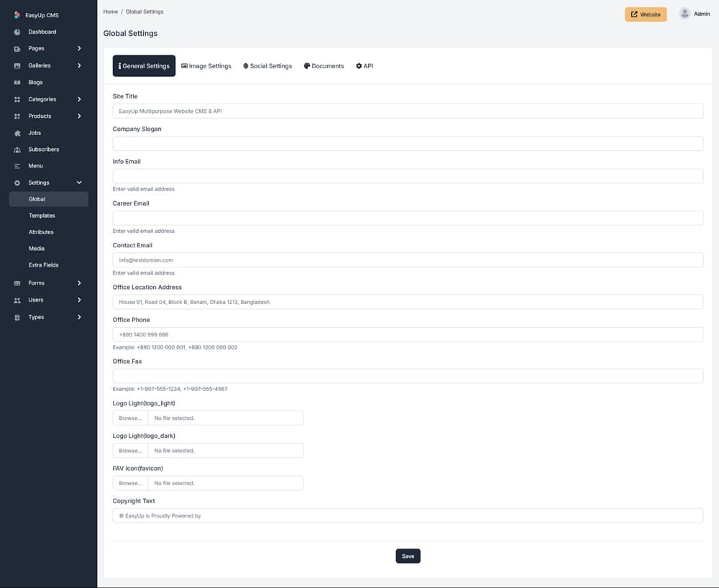The width and height of the screenshot is (719, 588).
Task: Click the Menu icon in sidebar
Action: [x=17, y=166]
